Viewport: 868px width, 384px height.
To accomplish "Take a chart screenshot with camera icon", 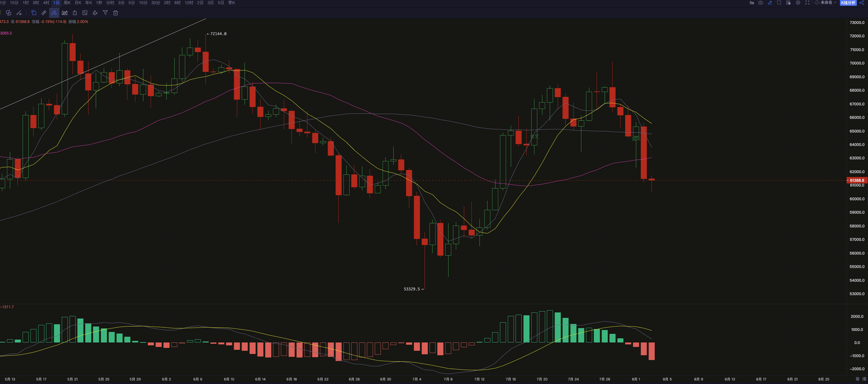I will 760,3.
